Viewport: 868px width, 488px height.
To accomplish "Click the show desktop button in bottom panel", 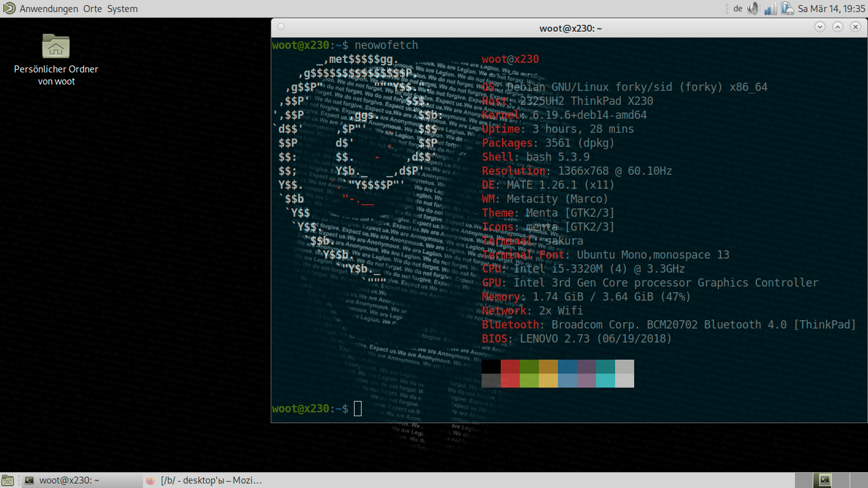I will (x=8, y=480).
